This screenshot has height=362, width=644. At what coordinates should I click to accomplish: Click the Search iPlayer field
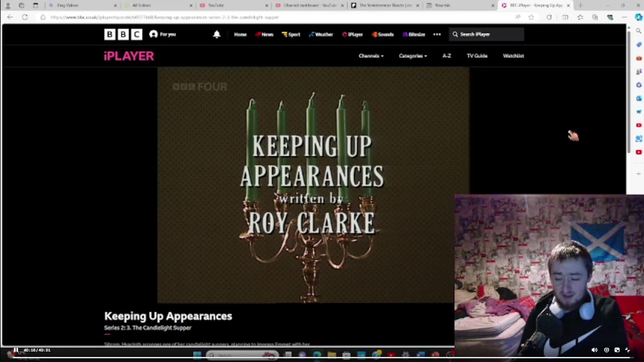[487, 34]
